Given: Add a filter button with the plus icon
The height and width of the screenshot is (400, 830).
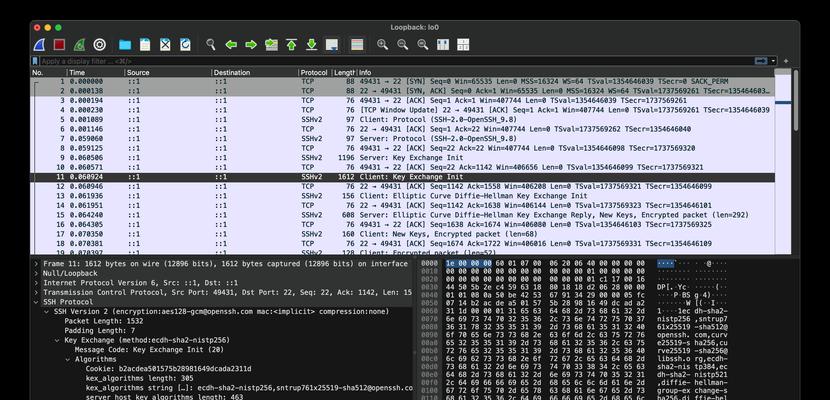Looking at the screenshot, I should click(x=786, y=61).
